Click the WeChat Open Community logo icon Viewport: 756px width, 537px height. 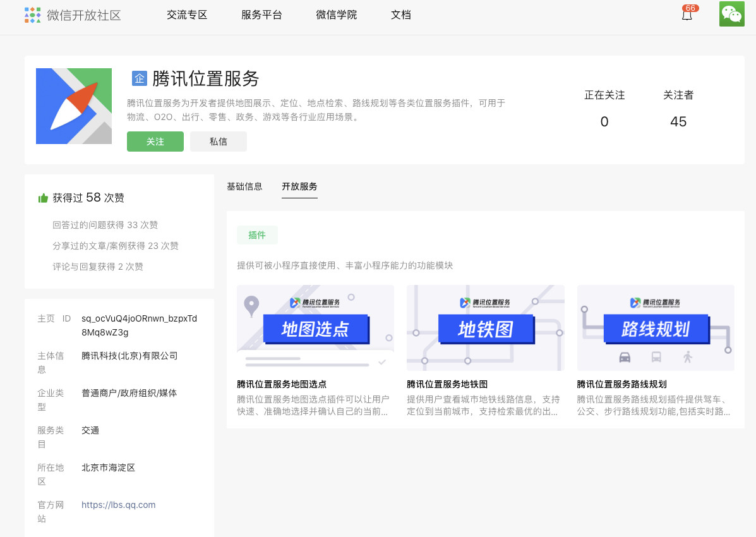pyautogui.click(x=32, y=15)
